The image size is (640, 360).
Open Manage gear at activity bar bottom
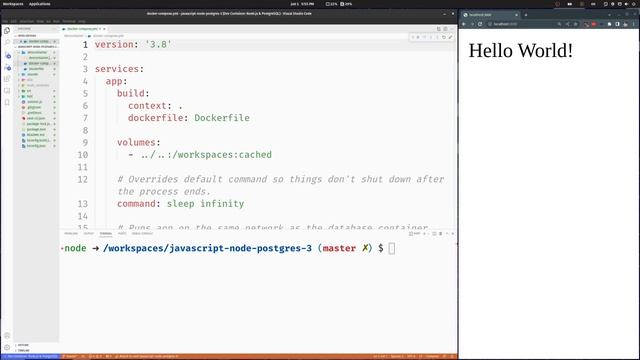pyautogui.click(x=7, y=347)
